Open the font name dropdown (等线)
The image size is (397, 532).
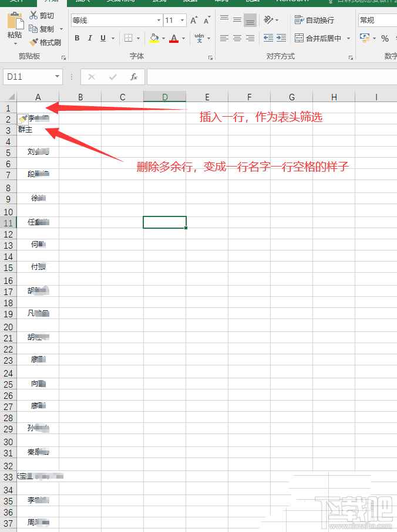tap(159, 21)
